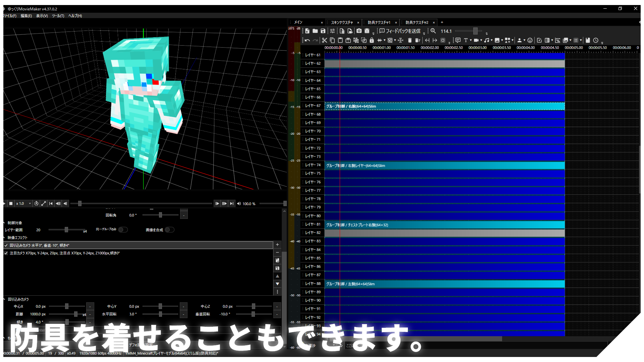Click the add effect plus button
Screen dimensions: 644x362
pyautogui.click(x=277, y=244)
